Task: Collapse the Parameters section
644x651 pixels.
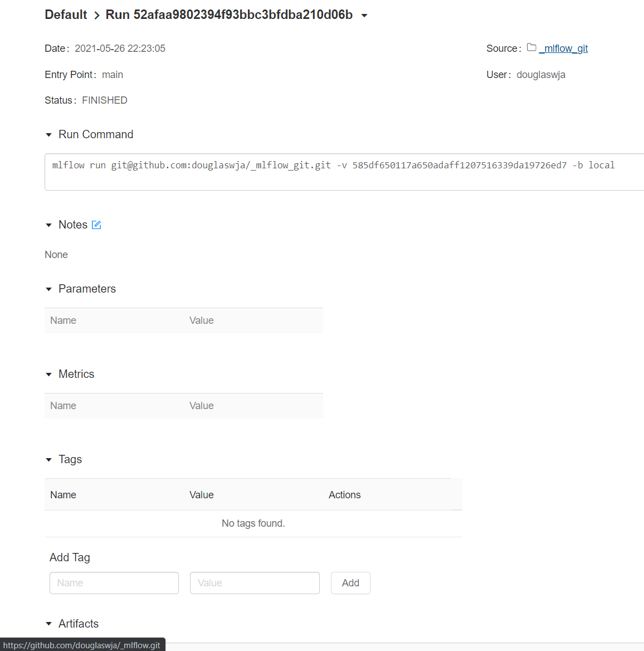Action: coord(48,289)
